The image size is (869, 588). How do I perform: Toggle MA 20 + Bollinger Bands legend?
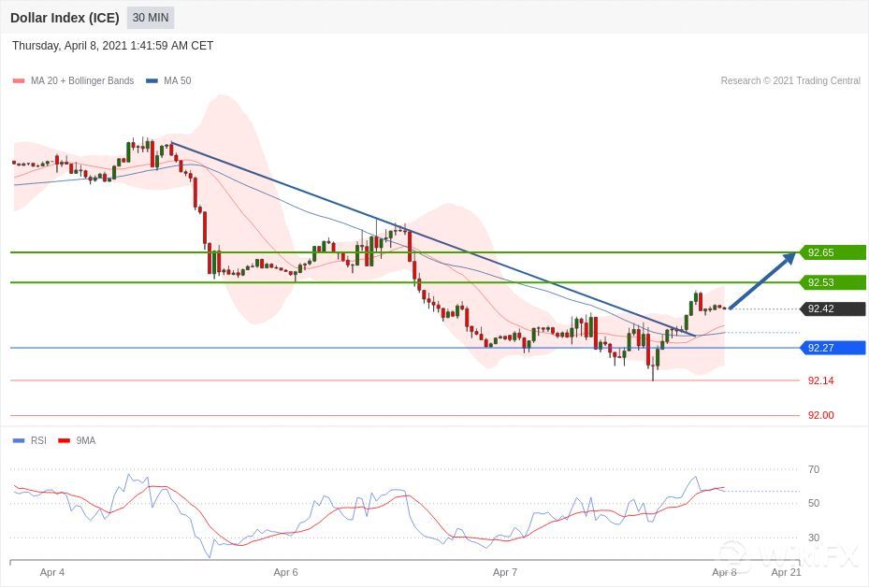[x=81, y=81]
